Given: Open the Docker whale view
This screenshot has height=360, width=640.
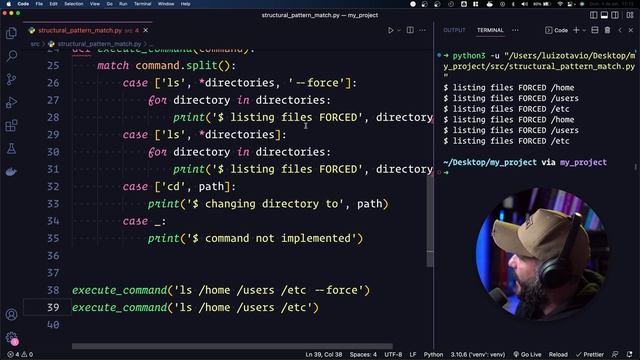Looking at the screenshot, I should pyautogui.click(x=11, y=172).
